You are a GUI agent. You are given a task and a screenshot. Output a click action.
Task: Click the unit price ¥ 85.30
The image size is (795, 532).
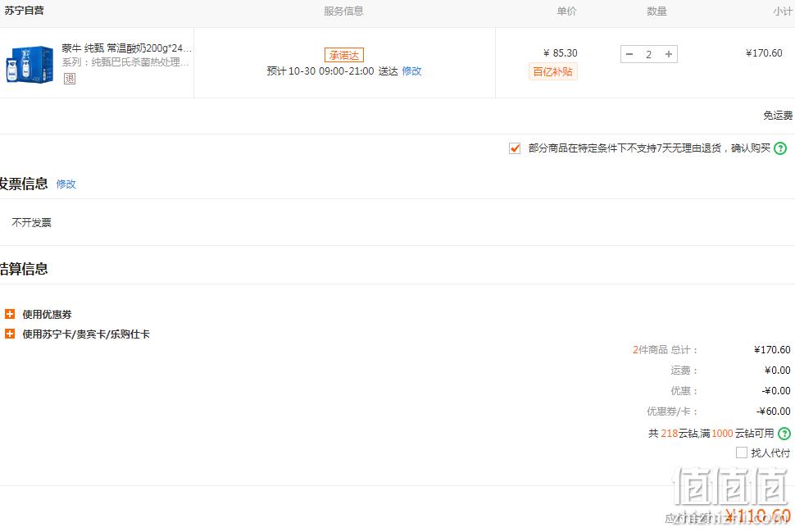561,52
